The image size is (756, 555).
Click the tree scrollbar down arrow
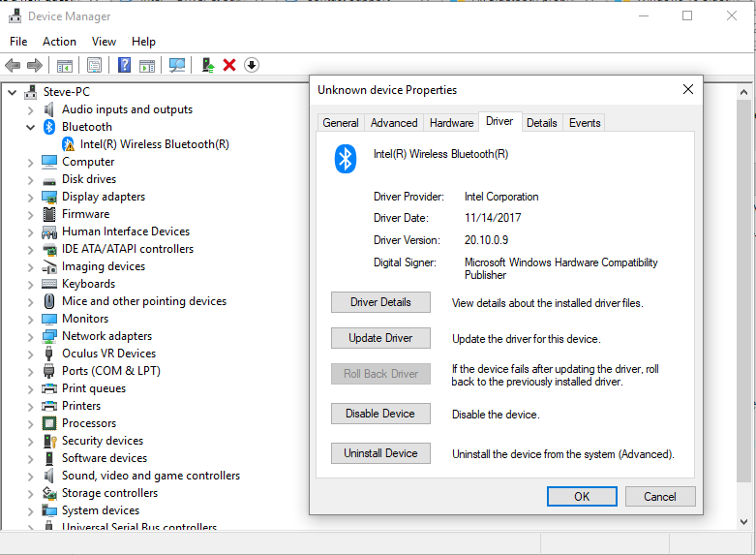[x=744, y=522]
